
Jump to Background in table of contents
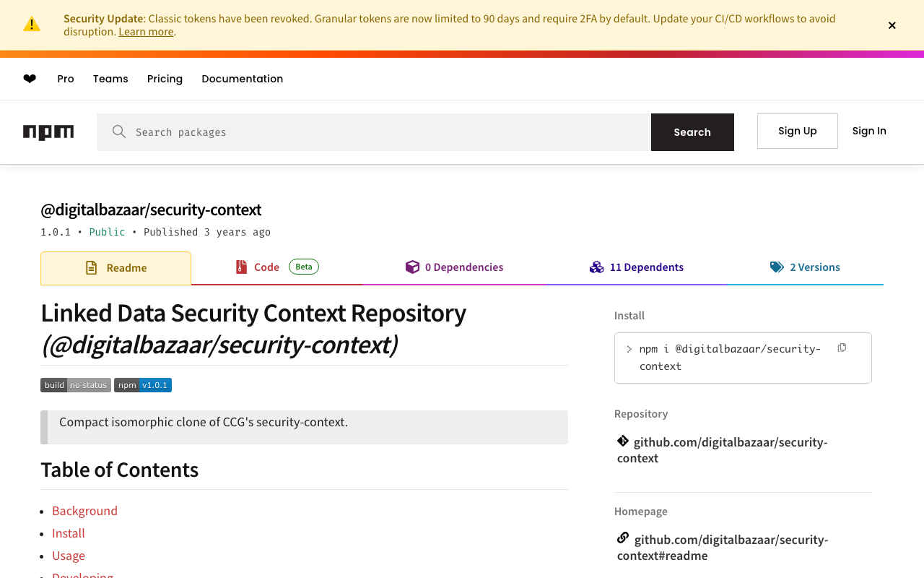(x=84, y=511)
